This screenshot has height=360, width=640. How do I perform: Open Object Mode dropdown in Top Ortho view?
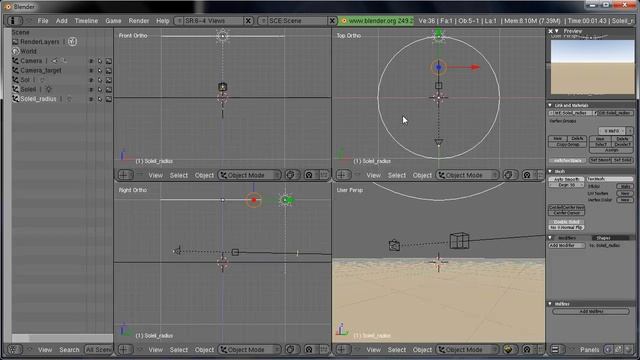pyautogui.click(x=468, y=175)
